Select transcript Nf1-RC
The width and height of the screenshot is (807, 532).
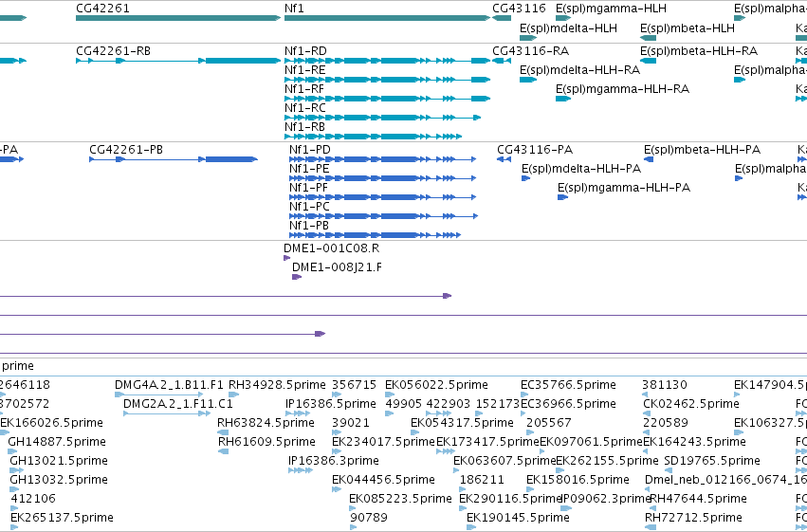382,118
